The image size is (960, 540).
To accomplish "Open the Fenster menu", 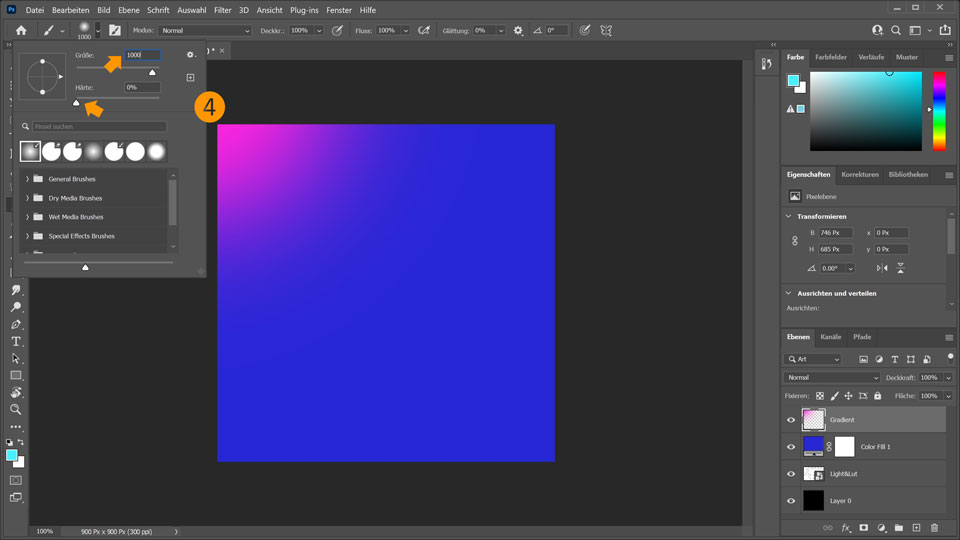I will pos(339,10).
